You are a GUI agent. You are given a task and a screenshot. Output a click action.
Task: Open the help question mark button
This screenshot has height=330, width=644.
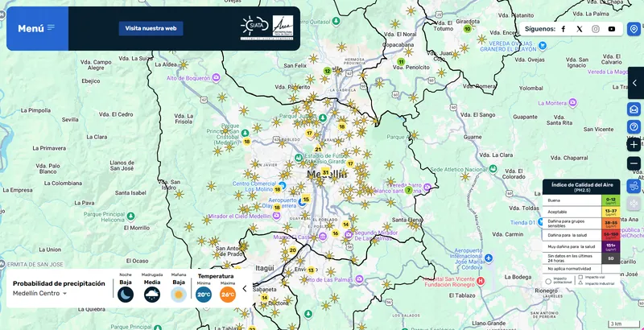click(634, 127)
